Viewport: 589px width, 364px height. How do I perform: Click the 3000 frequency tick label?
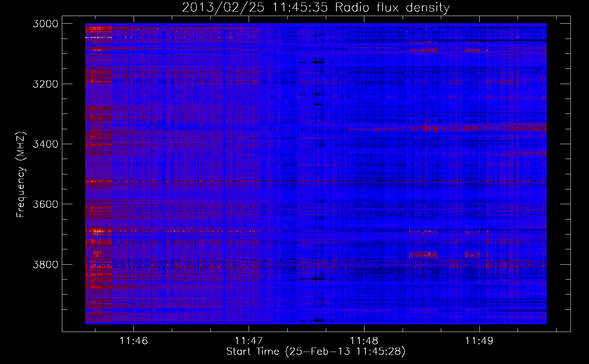coord(46,24)
